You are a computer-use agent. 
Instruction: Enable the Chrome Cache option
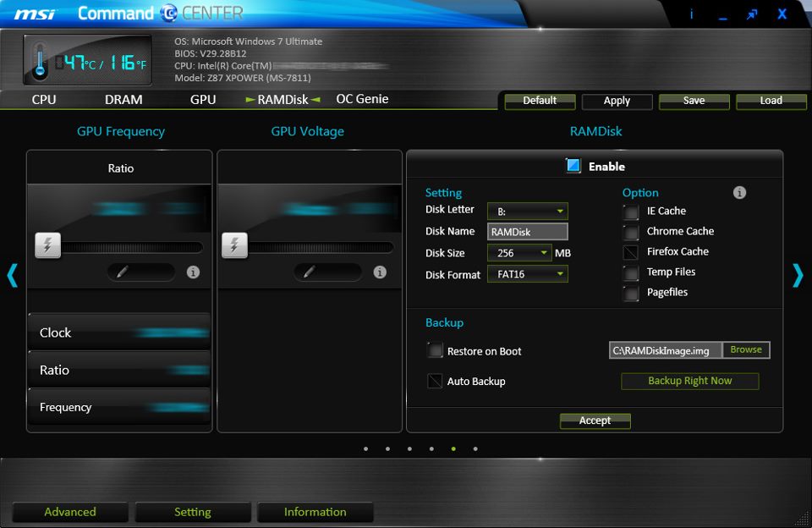click(631, 232)
